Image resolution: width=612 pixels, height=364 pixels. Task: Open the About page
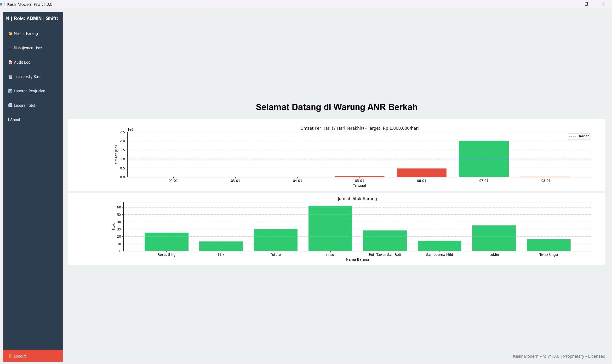(x=15, y=120)
